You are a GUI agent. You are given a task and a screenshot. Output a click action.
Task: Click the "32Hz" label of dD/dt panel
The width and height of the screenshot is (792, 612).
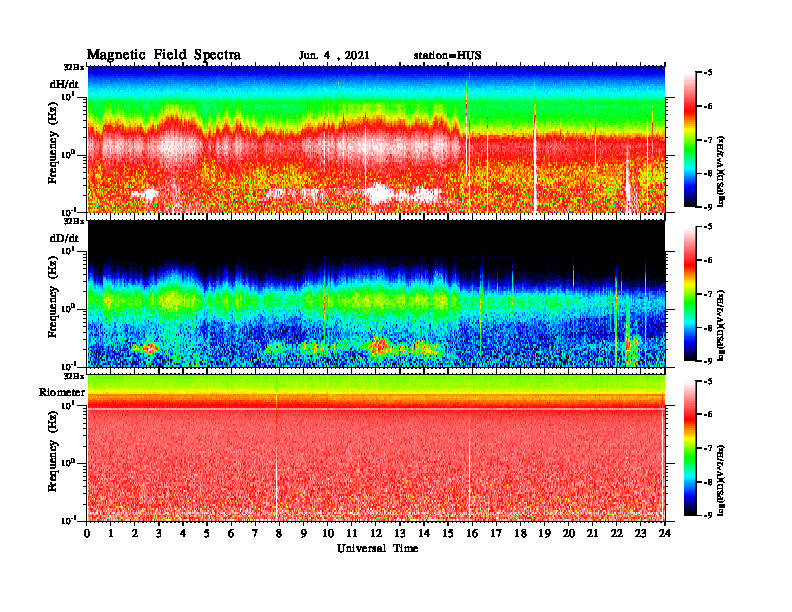pyautogui.click(x=74, y=221)
